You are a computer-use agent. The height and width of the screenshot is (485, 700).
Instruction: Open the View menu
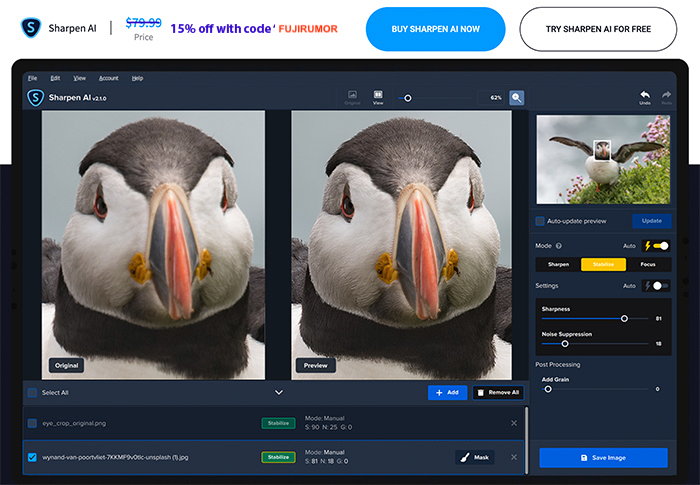click(x=79, y=78)
